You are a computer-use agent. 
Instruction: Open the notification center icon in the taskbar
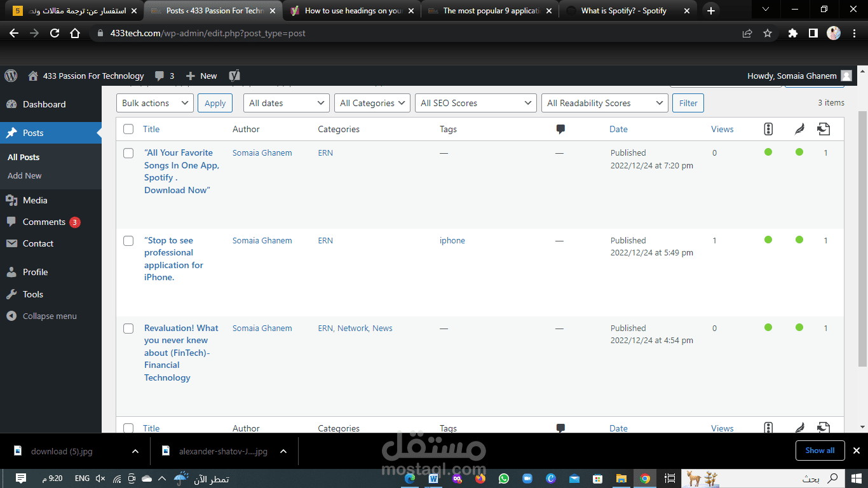(x=20, y=478)
